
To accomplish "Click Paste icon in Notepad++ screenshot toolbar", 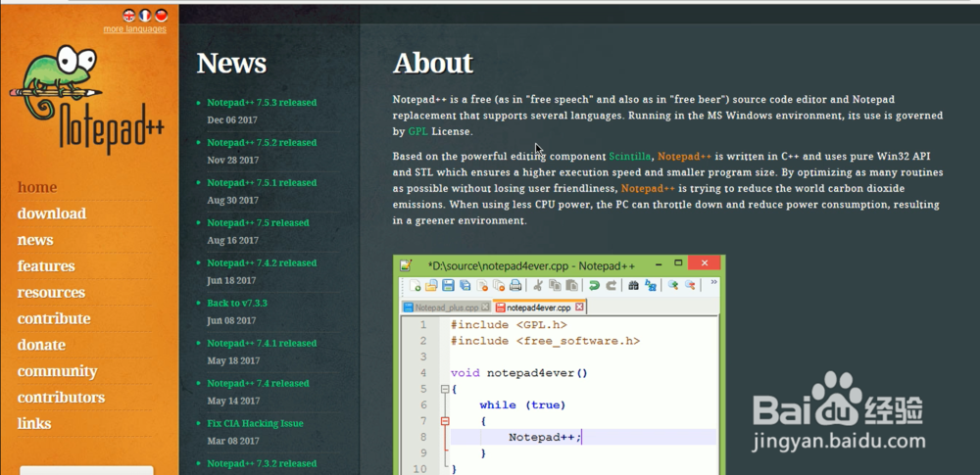I will coord(572,285).
